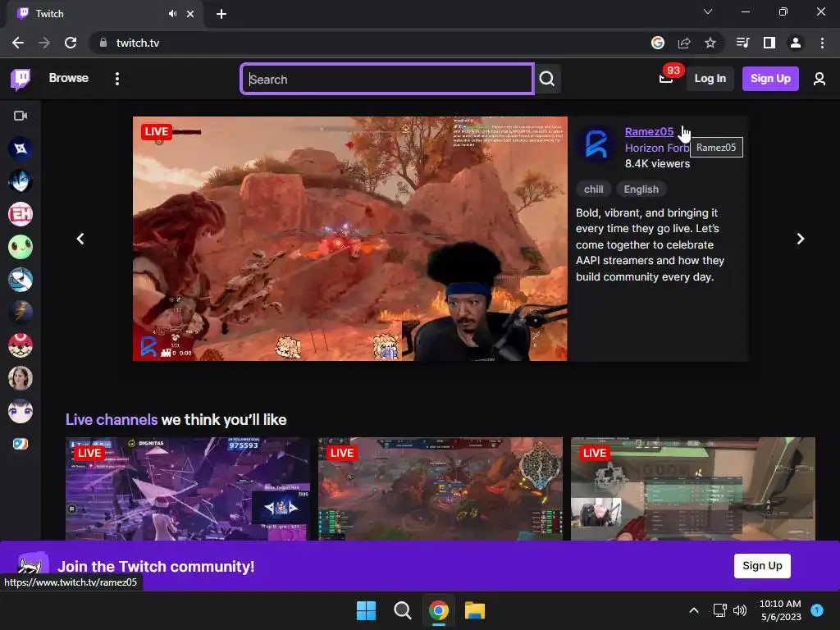840x630 pixels.
Task: Go to previous featured stream in carousel
Action: [80, 239]
